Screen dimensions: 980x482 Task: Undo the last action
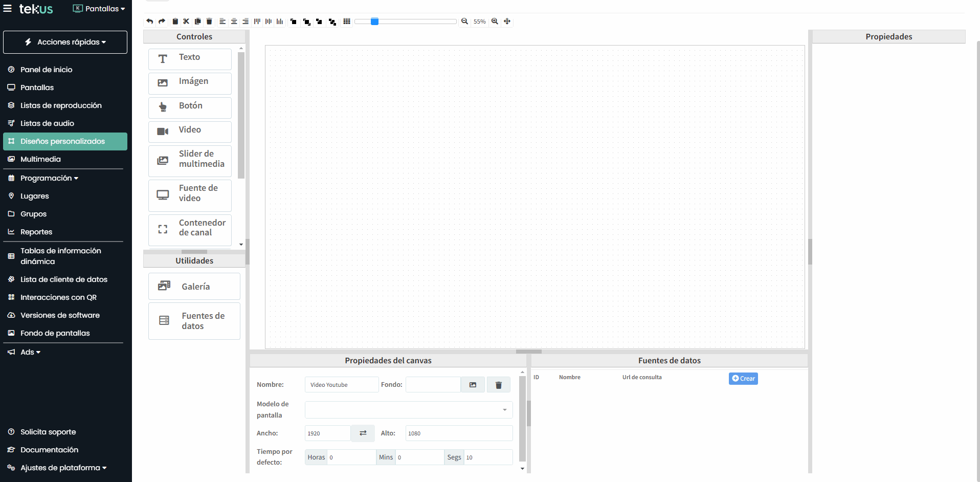point(150,21)
